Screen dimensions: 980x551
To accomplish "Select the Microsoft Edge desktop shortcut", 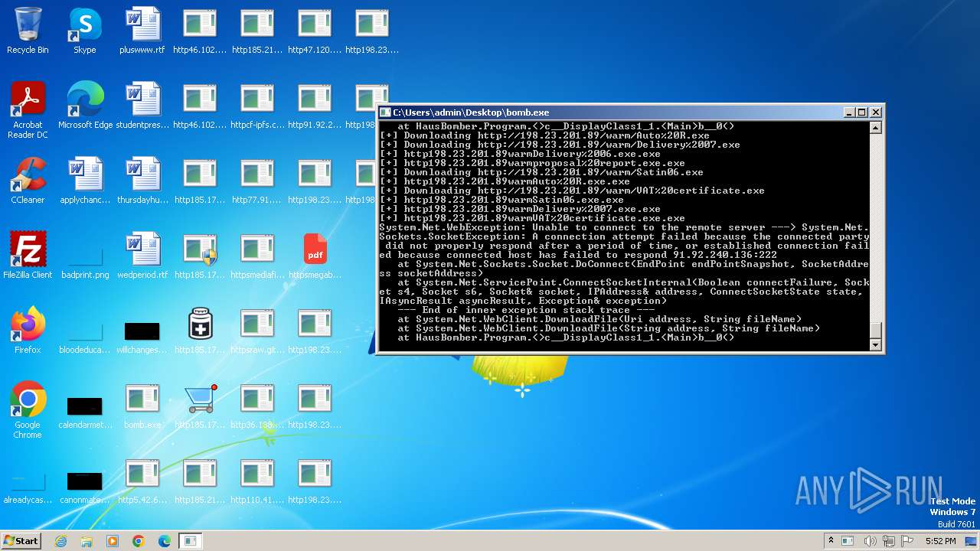I will click(x=85, y=106).
